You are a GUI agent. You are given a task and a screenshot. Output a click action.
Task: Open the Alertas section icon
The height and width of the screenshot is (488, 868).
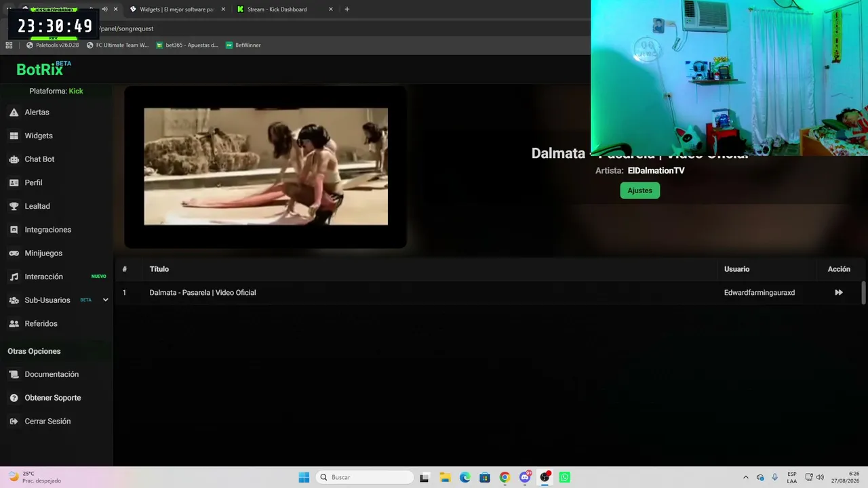tap(14, 113)
